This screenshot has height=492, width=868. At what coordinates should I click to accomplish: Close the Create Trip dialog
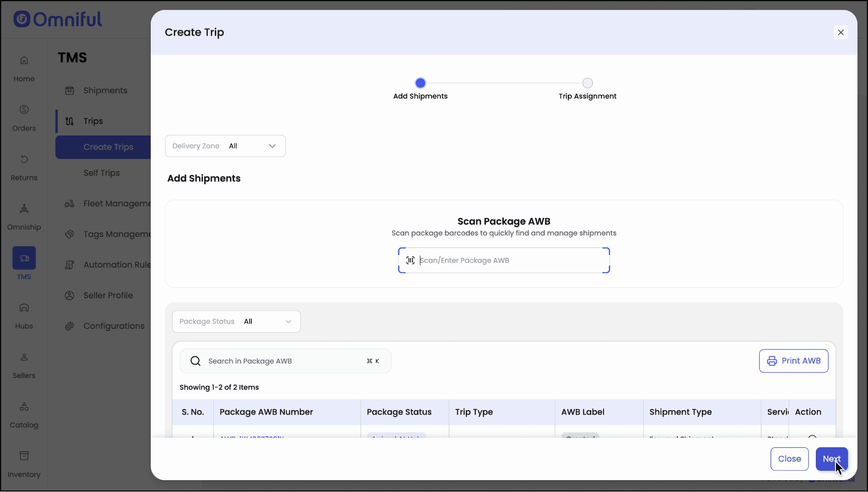pos(840,33)
